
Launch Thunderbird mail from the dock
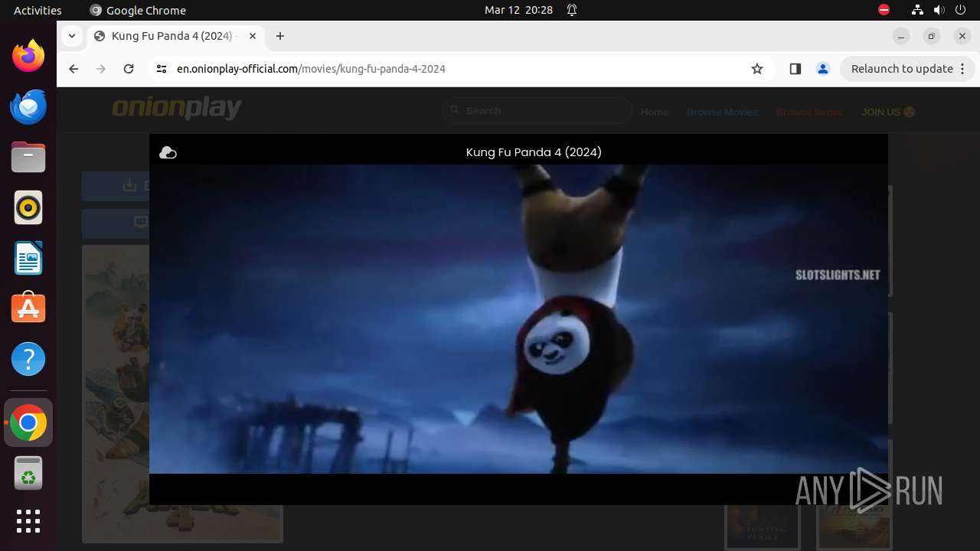pyautogui.click(x=28, y=106)
